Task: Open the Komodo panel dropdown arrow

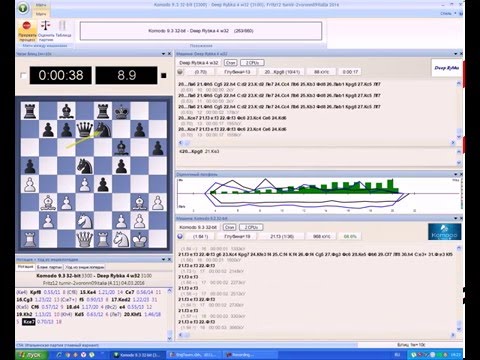Action: (x=455, y=218)
